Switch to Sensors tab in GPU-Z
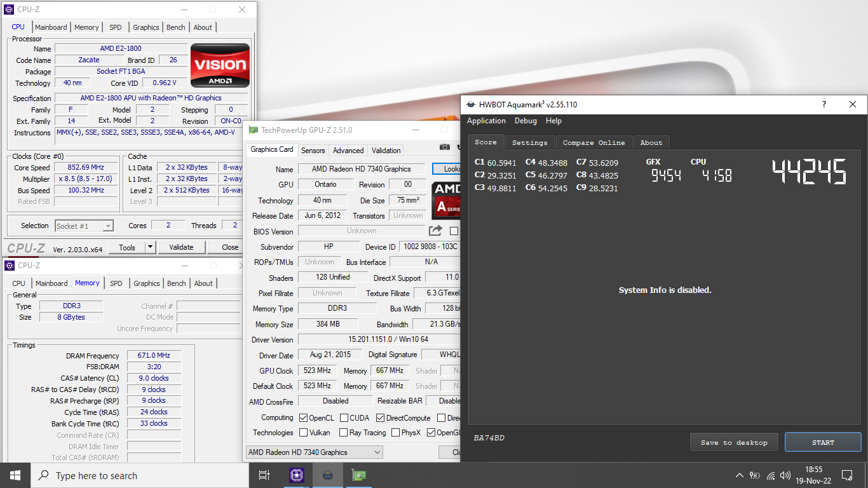868x488 pixels. 313,151
